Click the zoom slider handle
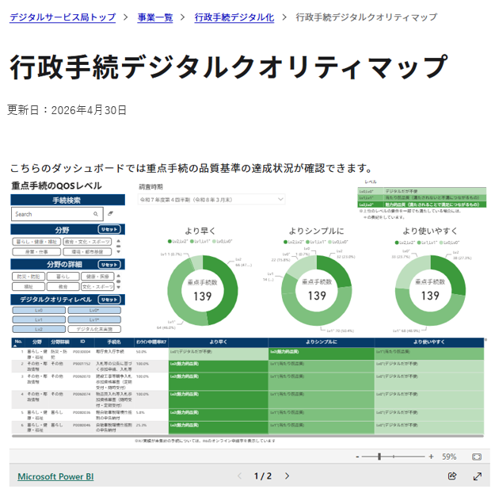 coord(379,456)
